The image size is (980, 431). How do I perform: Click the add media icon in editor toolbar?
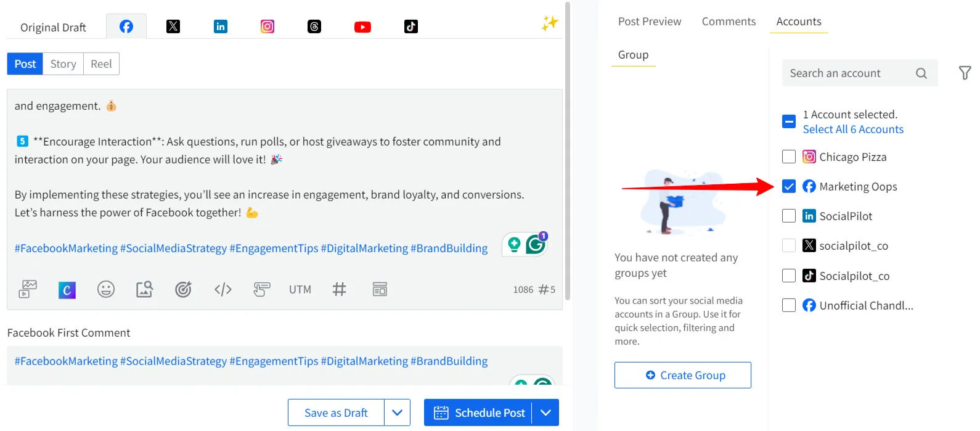[x=28, y=289]
